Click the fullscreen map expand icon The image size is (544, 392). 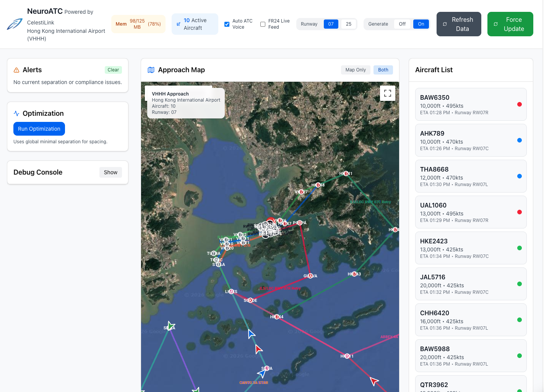[387, 93]
